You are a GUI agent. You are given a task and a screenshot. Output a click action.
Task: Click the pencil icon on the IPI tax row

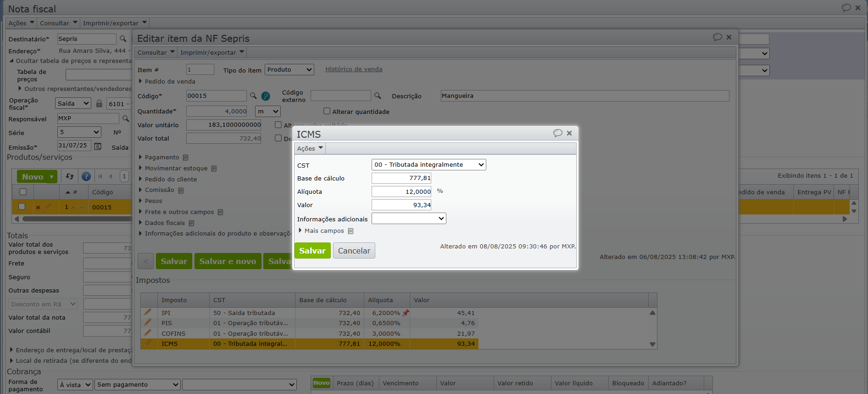coord(147,312)
